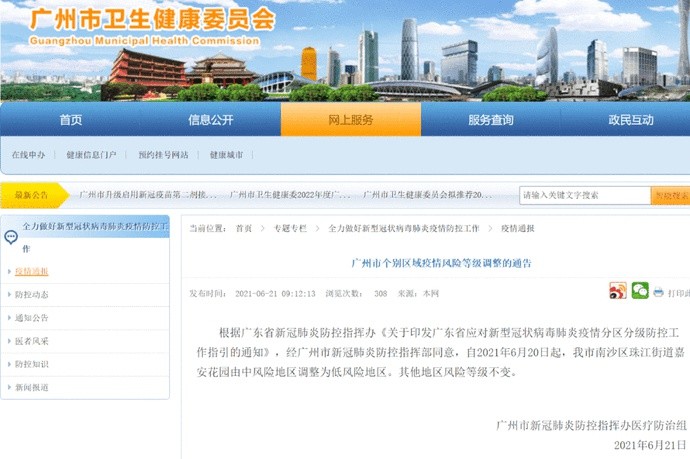
Task: Click the publish time 2021-06-21 09:12:13
Action: point(275,294)
